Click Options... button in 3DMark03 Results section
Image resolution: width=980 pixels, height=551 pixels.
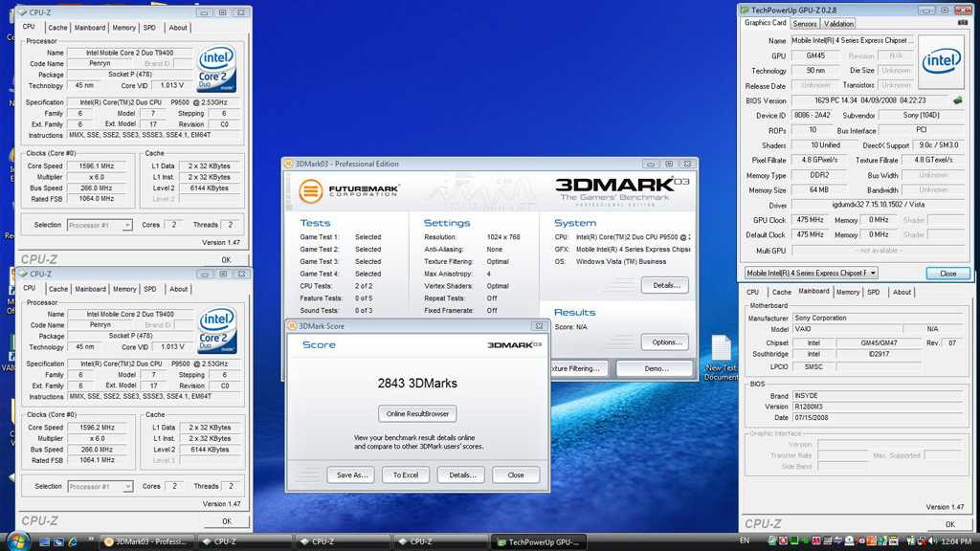click(x=666, y=342)
